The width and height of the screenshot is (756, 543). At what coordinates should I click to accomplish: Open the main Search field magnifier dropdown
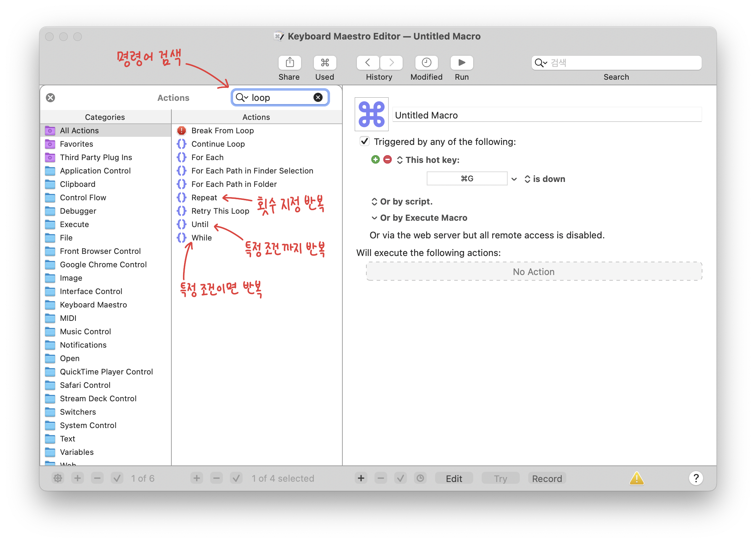(541, 63)
